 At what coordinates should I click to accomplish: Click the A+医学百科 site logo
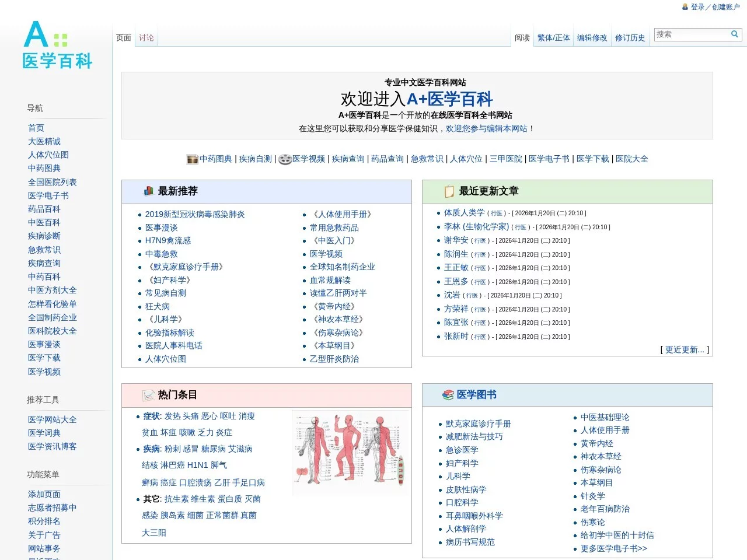pos(56,47)
